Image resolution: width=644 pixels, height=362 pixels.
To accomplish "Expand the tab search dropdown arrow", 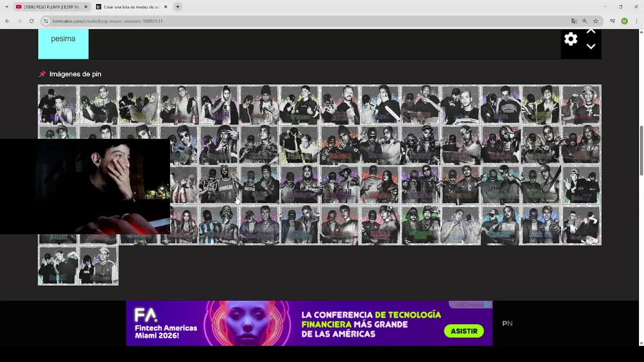I will coord(7,7).
